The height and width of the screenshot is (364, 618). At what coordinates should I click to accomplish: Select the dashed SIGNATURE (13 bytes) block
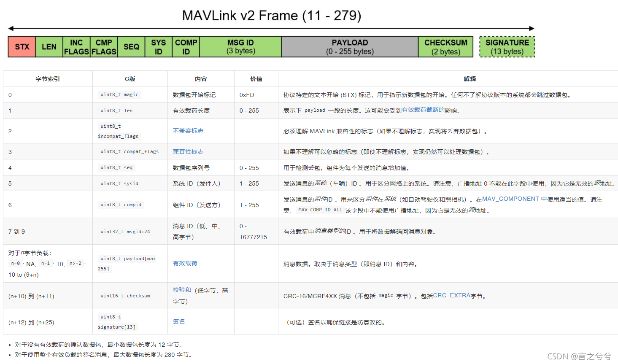[507, 47]
